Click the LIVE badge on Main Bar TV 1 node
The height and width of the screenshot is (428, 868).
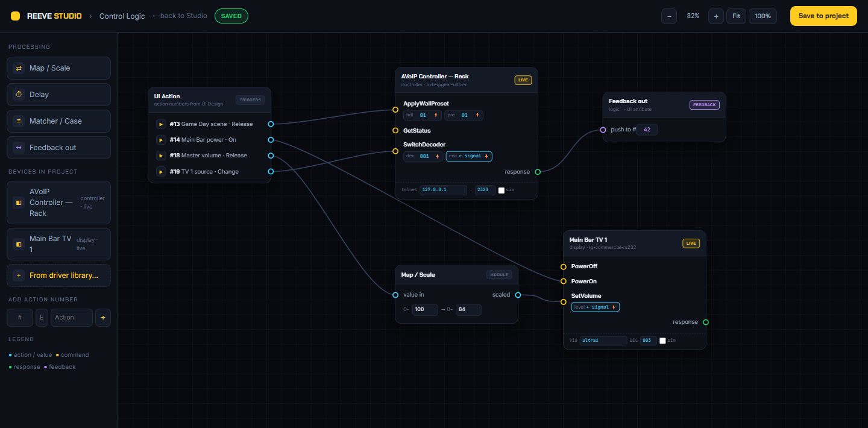pos(691,244)
